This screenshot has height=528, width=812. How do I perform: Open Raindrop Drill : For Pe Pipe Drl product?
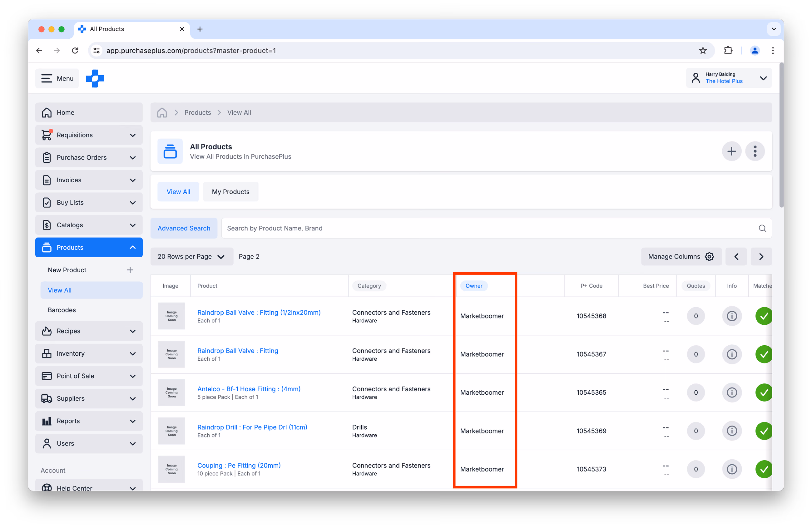(252, 427)
